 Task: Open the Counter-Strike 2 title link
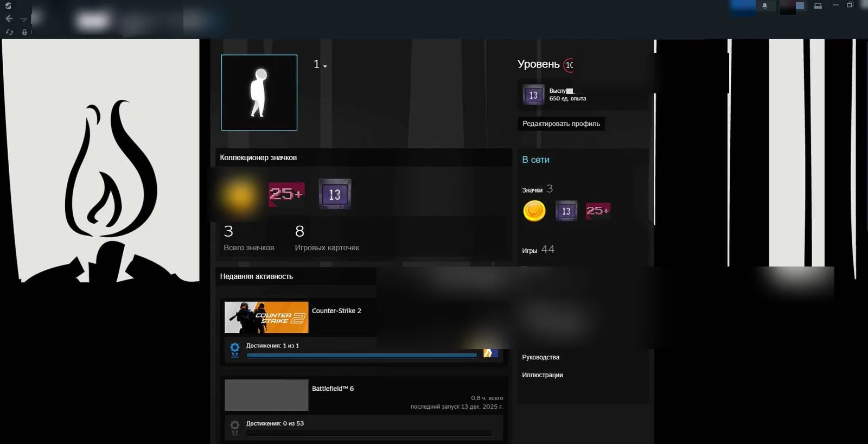(336, 310)
